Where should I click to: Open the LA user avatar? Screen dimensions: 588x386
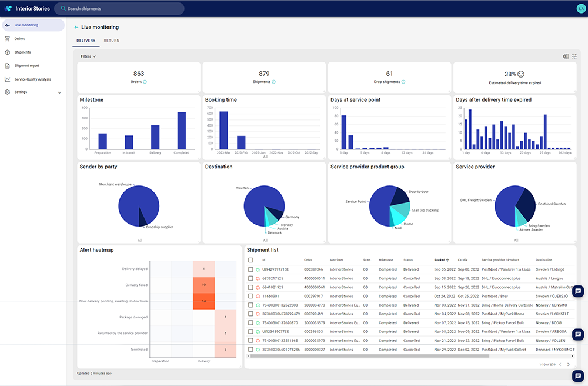point(581,8)
